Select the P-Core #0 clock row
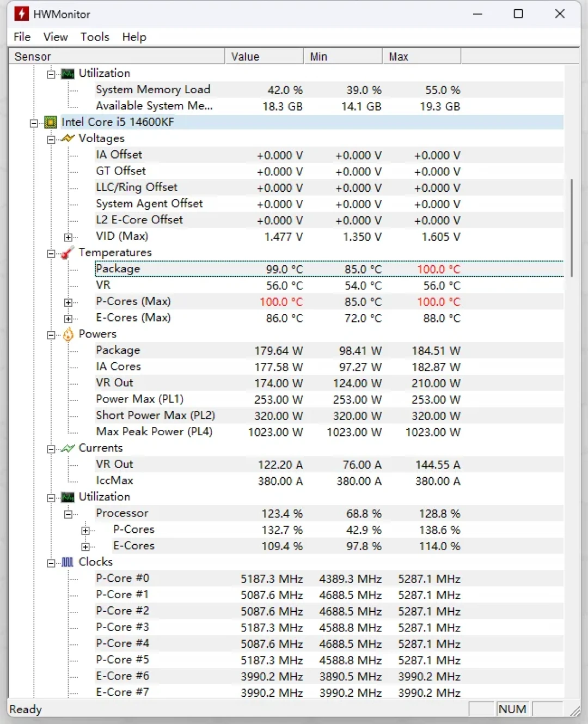The width and height of the screenshot is (588, 724). 329,579
